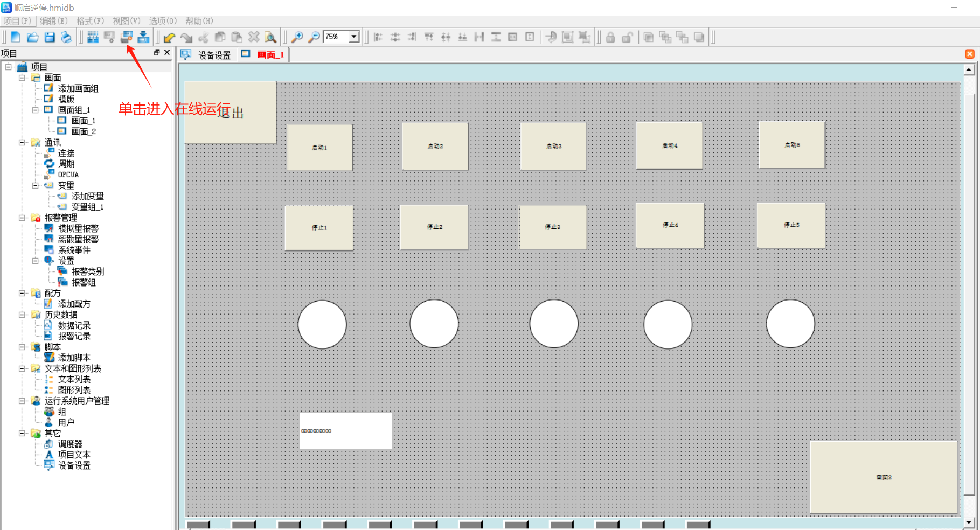This screenshot has width=980, height=530.
Task: Open the existing project folder icon
Action: click(x=33, y=37)
